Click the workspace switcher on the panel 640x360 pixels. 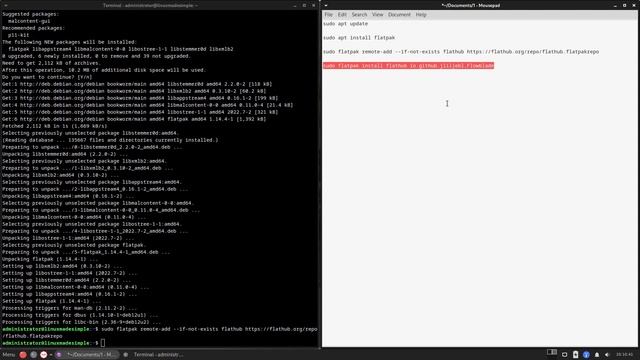click(x=552, y=352)
